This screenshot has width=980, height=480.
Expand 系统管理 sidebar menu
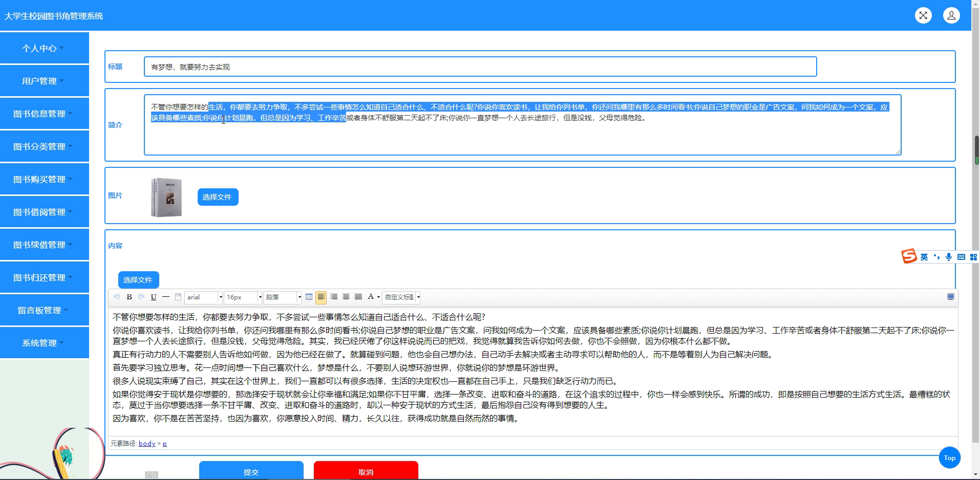(45, 343)
